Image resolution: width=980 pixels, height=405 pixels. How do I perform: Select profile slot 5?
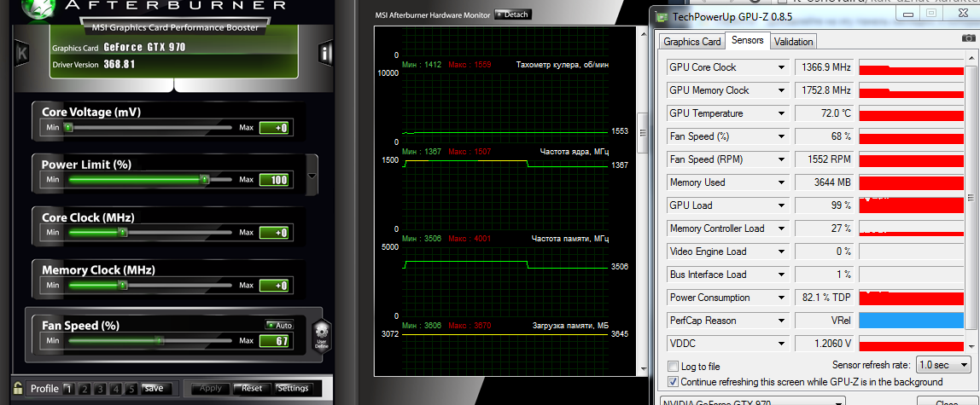[131, 389]
